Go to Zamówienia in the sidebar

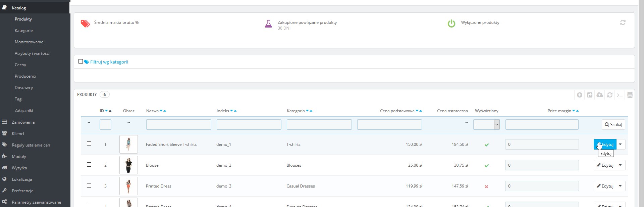tap(23, 122)
